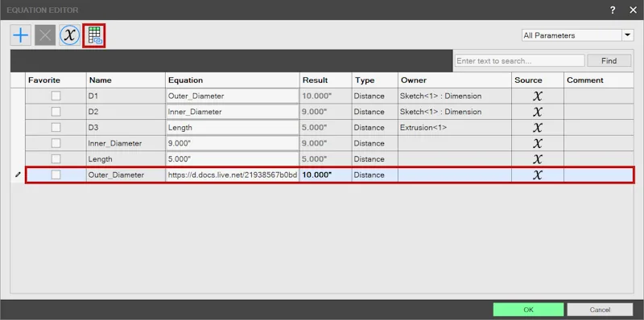Viewport: 644px width, 320px height.
Task: Click Source X icon in D2 row
Action: coord(537,112)
